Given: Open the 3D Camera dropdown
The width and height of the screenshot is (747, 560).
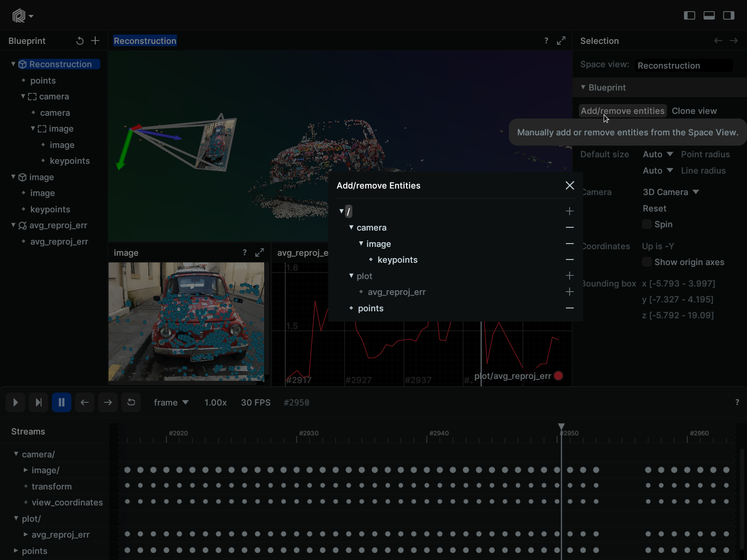Looking at the screenshot, I should pyautogui.click(x=671, y=192).
